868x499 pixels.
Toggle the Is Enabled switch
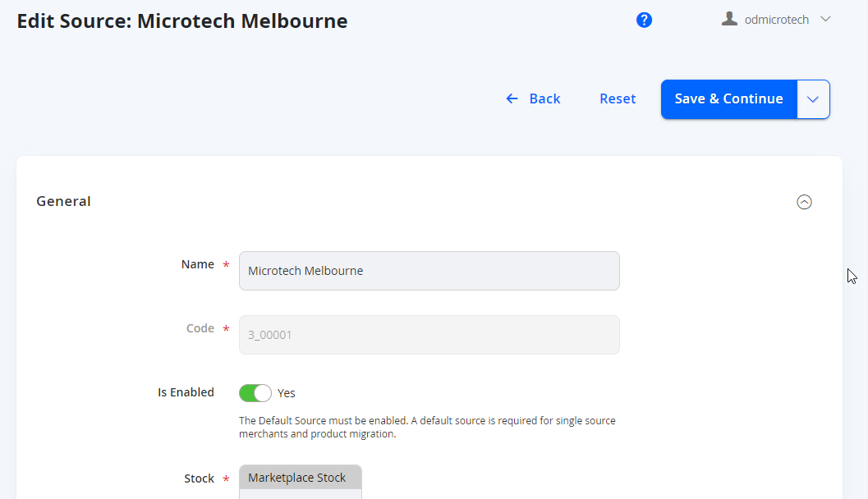click(255, 393)
